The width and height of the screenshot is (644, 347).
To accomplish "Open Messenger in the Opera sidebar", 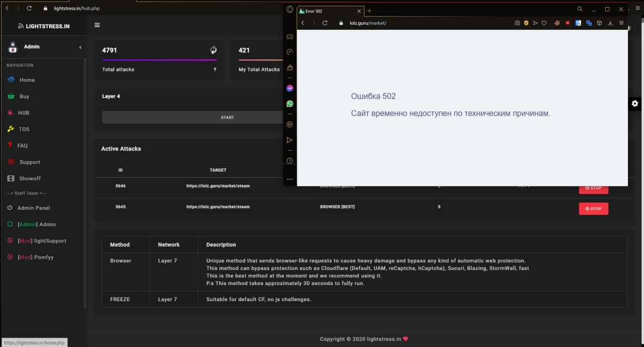I will point(290,88).
